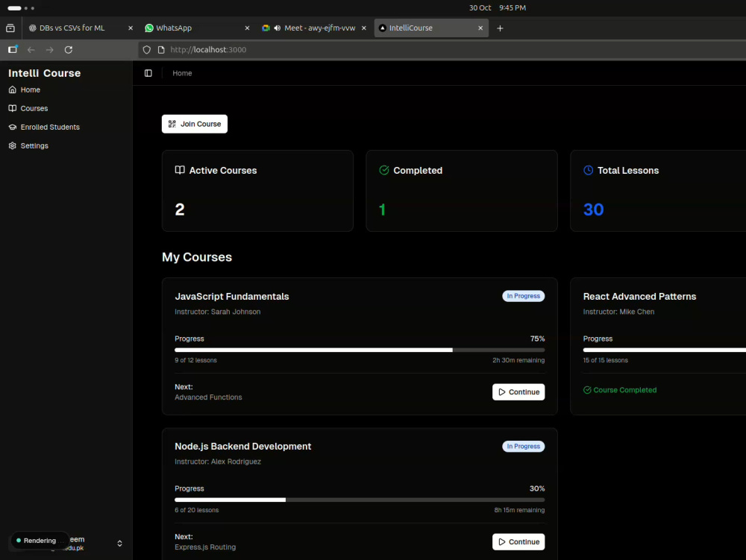
Task: Open the tab overview icon left of tabs
Action: click(x=10, y=28)
